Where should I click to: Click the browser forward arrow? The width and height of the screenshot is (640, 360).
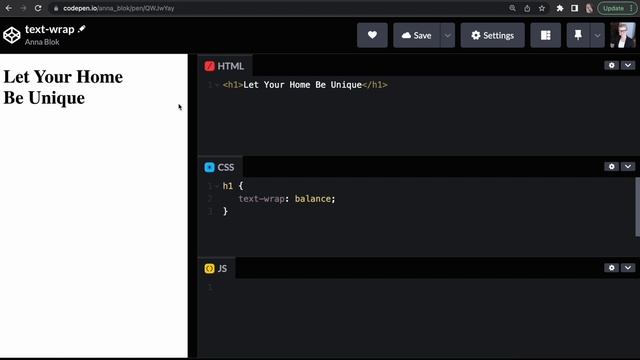[23, 8]
